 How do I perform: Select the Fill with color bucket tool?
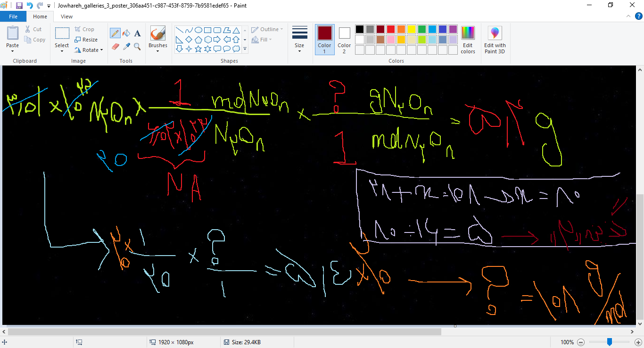pyautogui.click(x=126, y=33)
